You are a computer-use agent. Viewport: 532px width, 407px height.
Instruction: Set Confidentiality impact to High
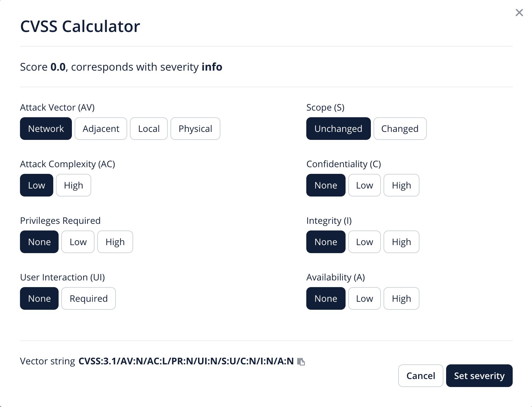401,186
